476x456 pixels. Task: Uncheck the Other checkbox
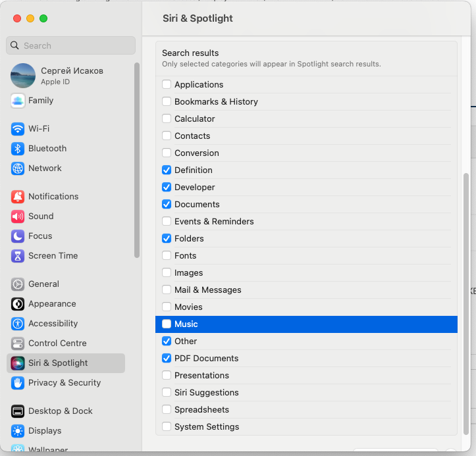pyautogui.click(x=167, y=341)
